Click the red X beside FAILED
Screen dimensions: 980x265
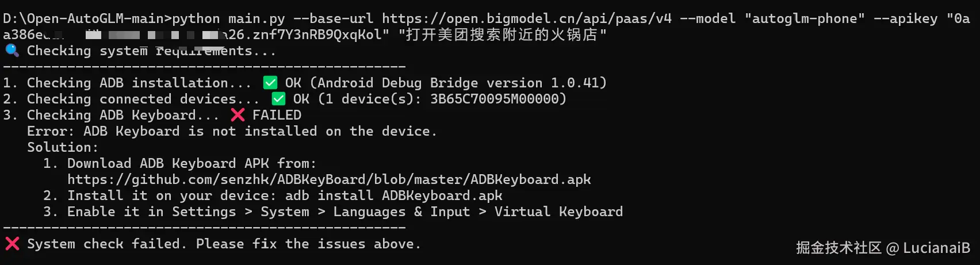238,115
